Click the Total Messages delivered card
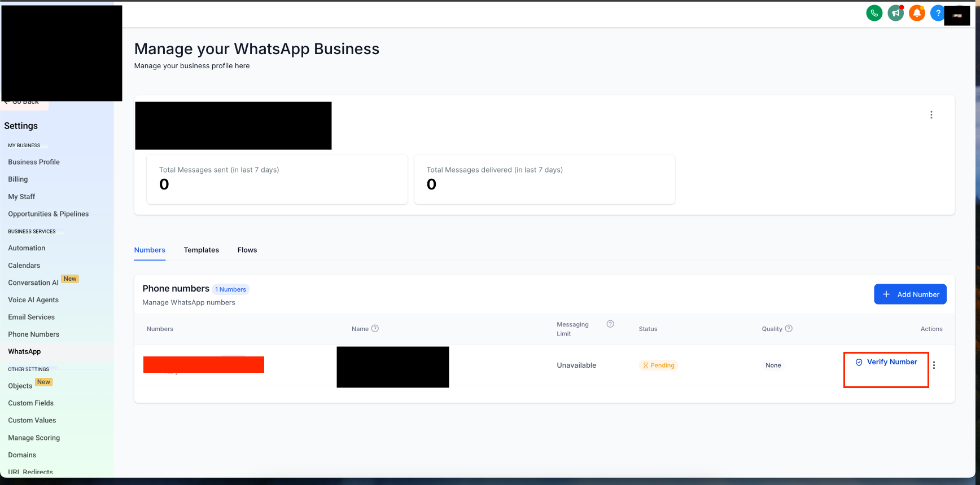 (x=544, y=179)
